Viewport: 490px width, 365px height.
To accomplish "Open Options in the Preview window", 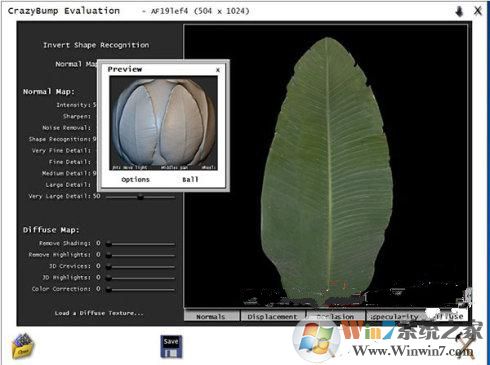I will tap(135, 180).
